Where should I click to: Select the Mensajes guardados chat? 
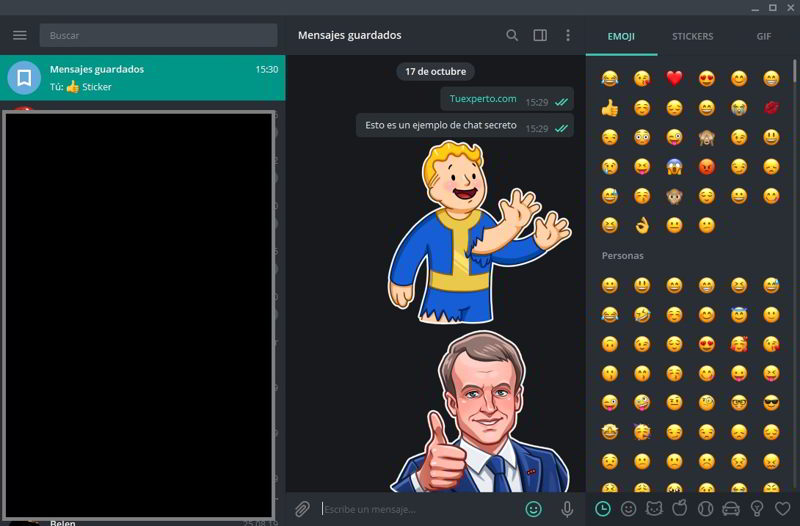142,78
